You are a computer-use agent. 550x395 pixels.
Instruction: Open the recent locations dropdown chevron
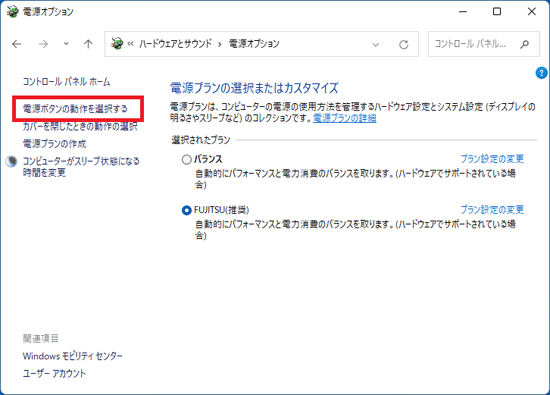coord(66,44)
